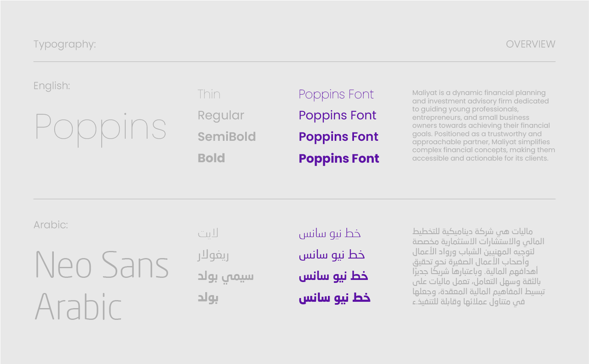Viewport: 589px width, 364px height.
Task: Click the gray Arabic "لايت" weight label
Action: 208,233
